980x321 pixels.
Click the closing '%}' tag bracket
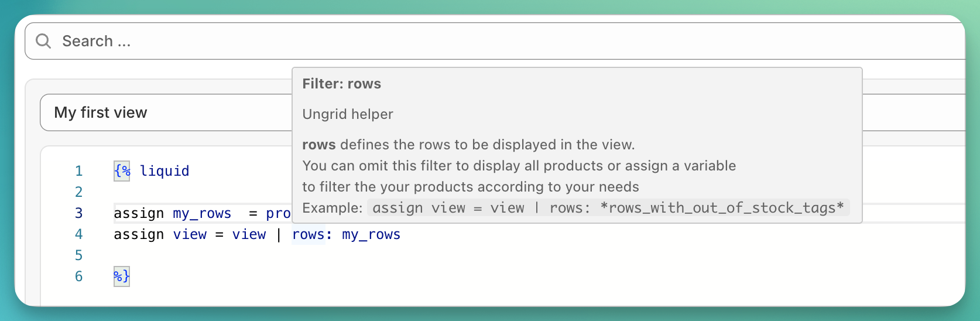[x=122, y=276]
